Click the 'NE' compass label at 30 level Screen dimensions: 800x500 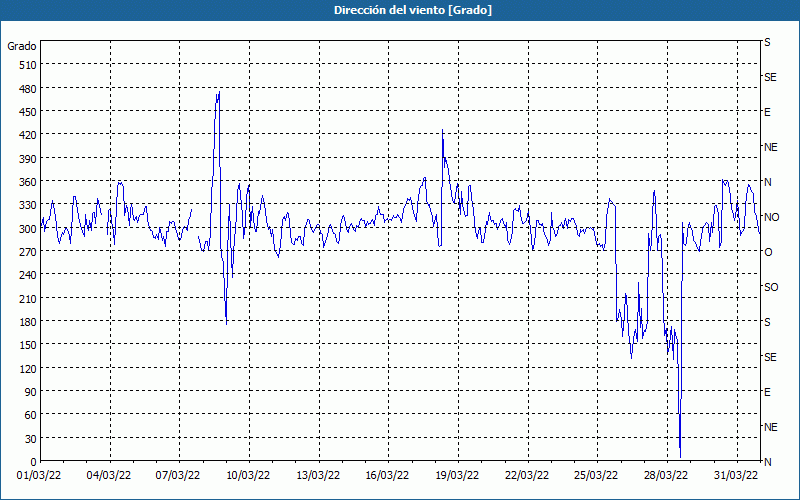click(x=771, y=427)
